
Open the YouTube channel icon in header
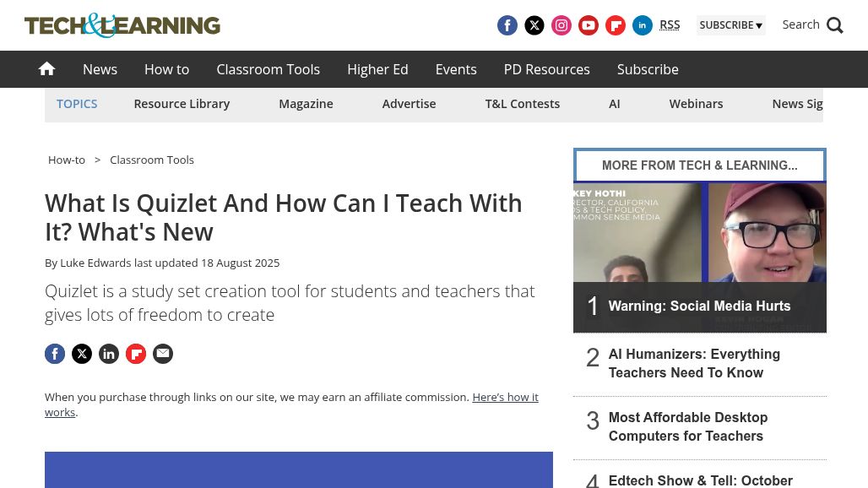[x=589, y=25]
